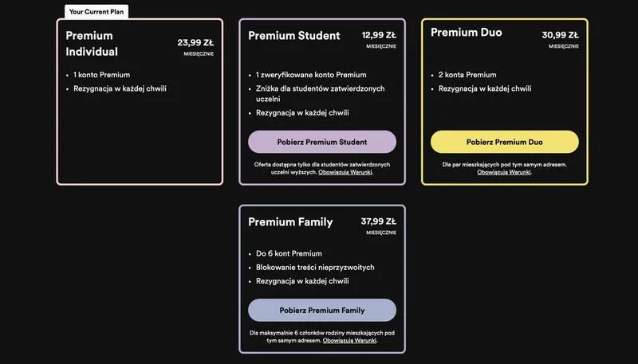Open Obowiązują Warunki link in Family plan
638x364 pixels.
349,340
